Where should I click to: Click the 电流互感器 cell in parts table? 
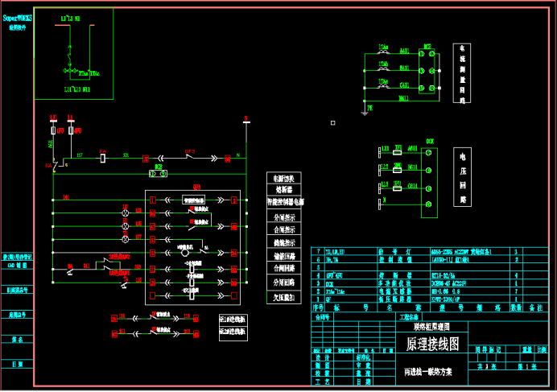click(404, 291)
